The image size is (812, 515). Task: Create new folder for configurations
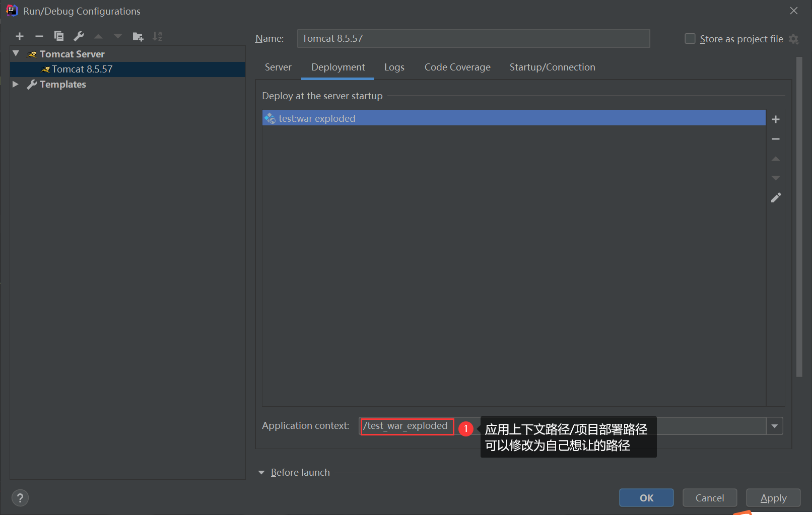[x=138, y=36]
